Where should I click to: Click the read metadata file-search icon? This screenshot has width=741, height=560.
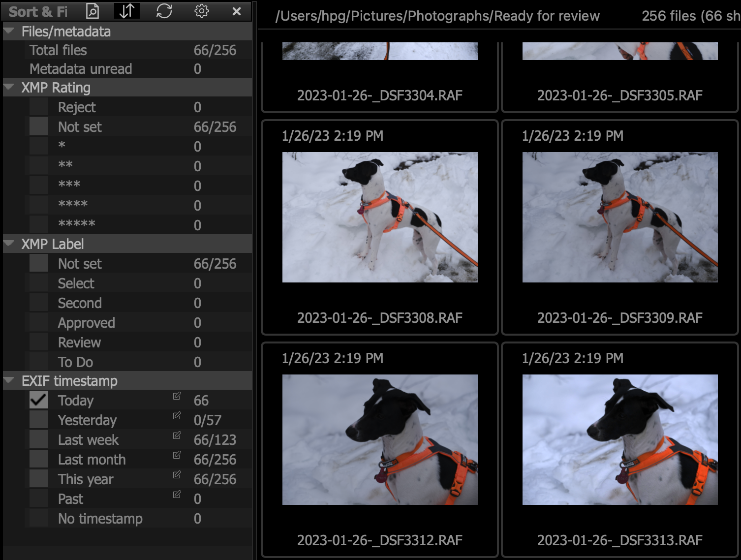point(92,11)
